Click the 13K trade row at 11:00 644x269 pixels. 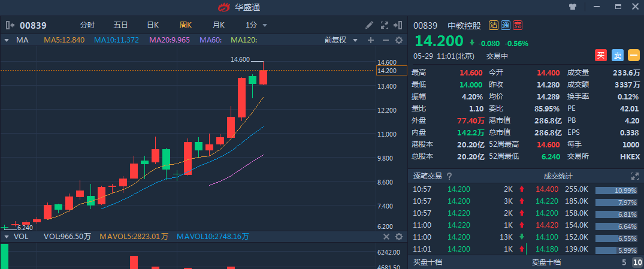coord(469,237)
